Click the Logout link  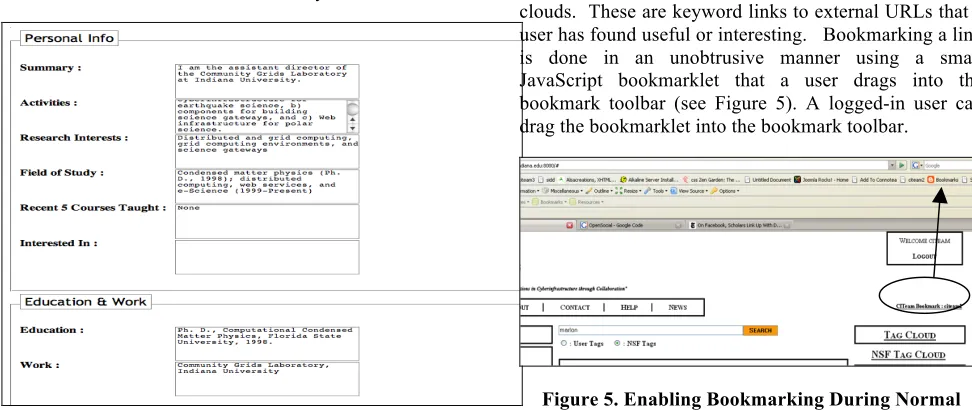coord(925,256)
